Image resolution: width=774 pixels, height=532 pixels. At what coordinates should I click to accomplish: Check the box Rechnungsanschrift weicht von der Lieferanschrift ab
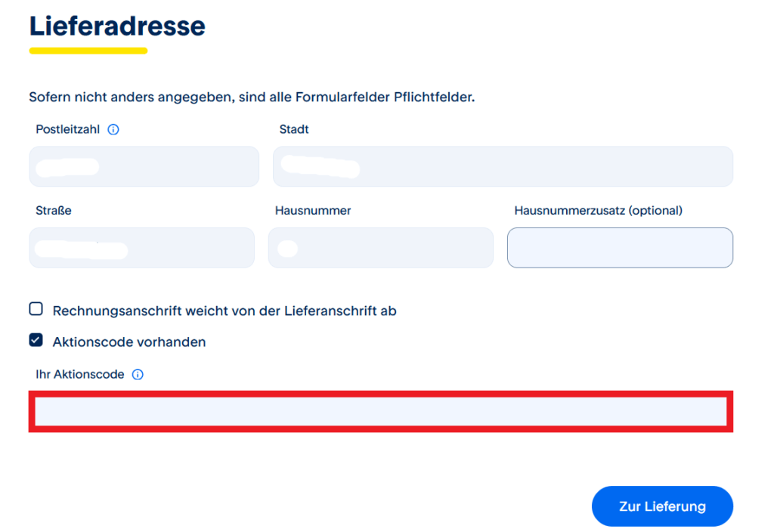35,308
